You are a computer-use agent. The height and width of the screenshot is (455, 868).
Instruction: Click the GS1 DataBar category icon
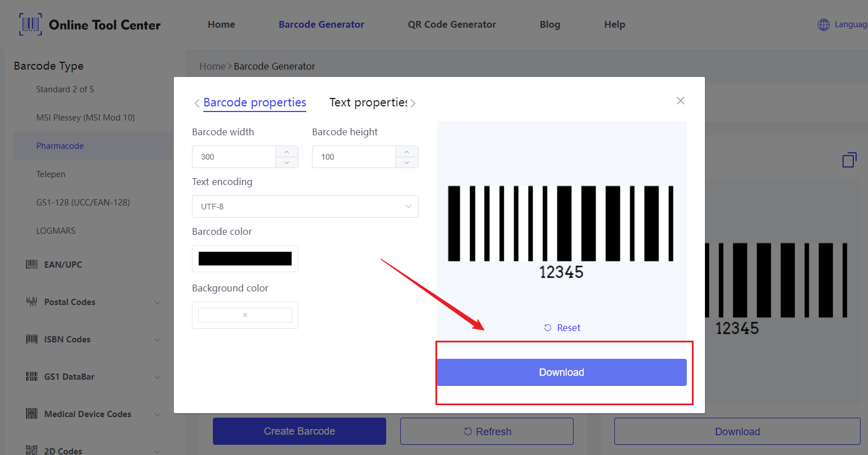point(32,376)
